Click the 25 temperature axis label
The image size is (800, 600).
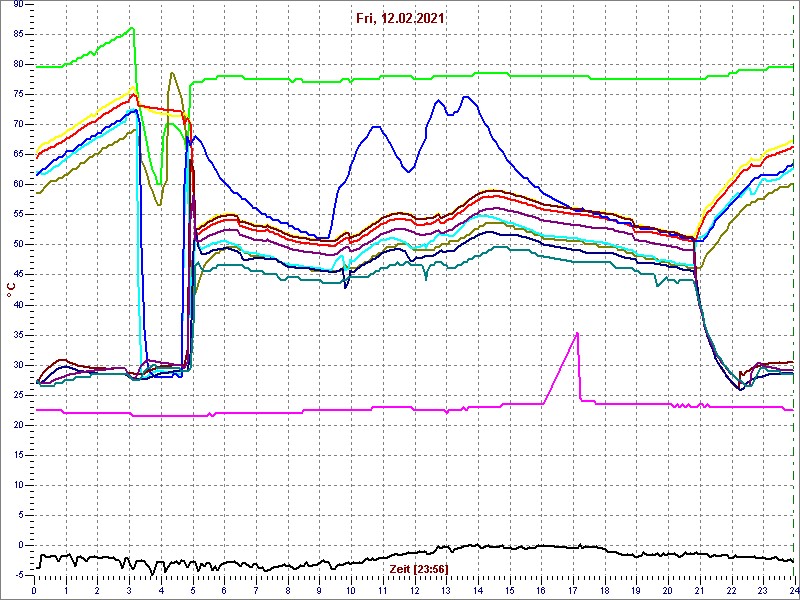click(x=18, y=395)
